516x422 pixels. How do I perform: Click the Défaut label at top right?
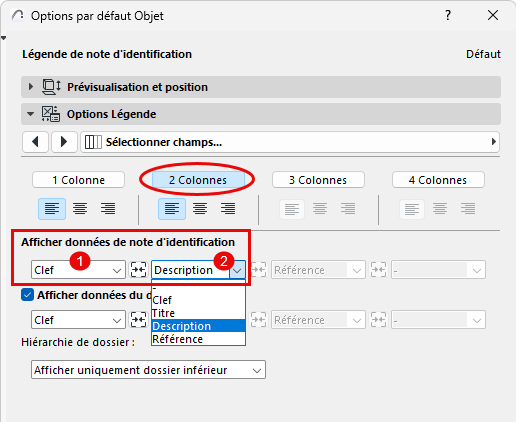point(483,54)
